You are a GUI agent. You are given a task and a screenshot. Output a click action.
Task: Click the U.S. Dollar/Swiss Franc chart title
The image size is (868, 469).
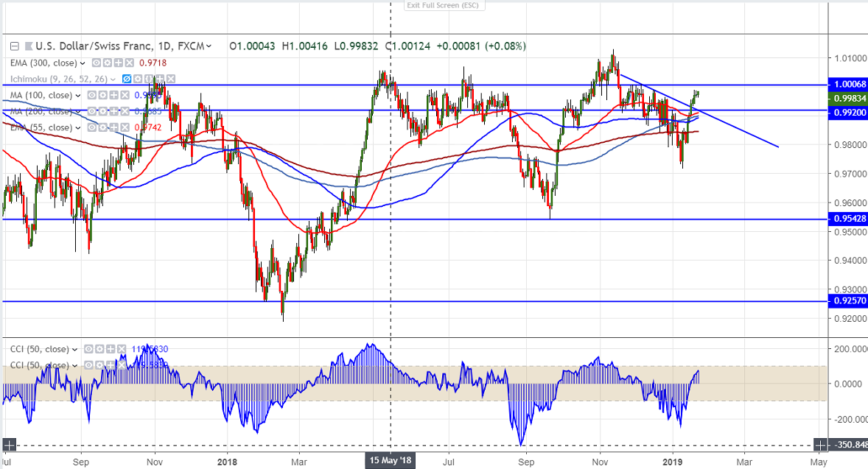(111, 46)
